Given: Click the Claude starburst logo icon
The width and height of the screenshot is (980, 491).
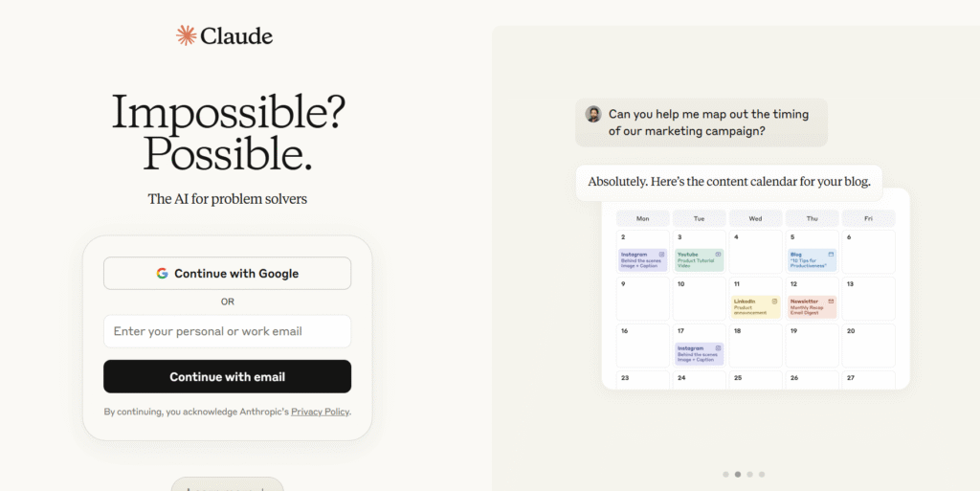Looking at the screenshot, I should click(x=186, y=35).
